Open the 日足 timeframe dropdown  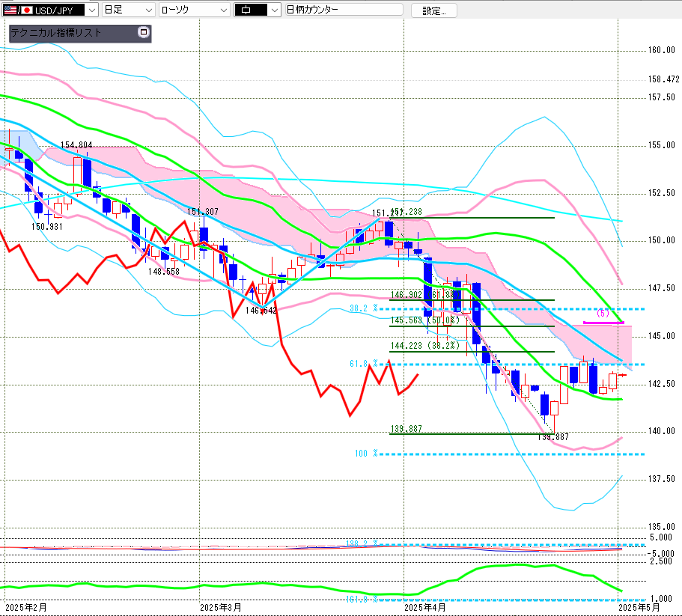[x=128, y=10]
